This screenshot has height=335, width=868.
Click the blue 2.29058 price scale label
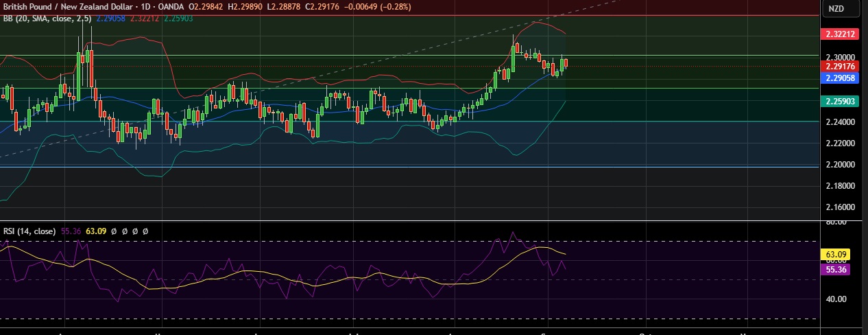(839, 78)
